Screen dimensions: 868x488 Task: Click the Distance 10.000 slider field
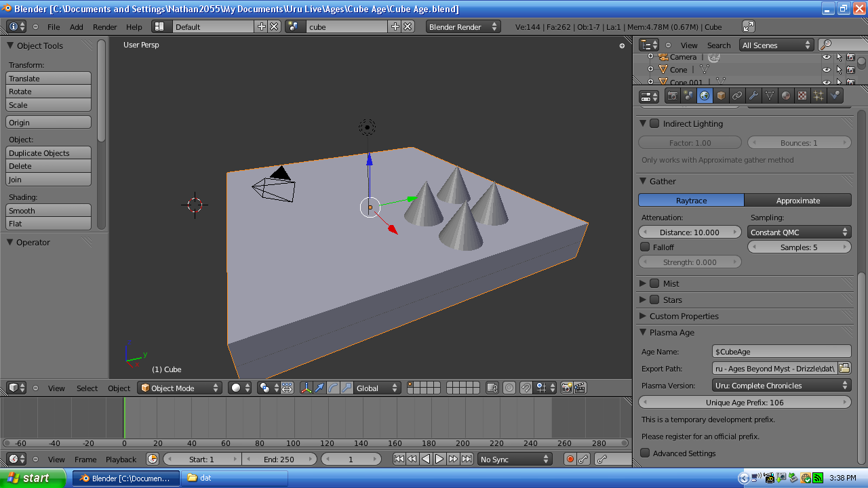(x=690, y=232)
